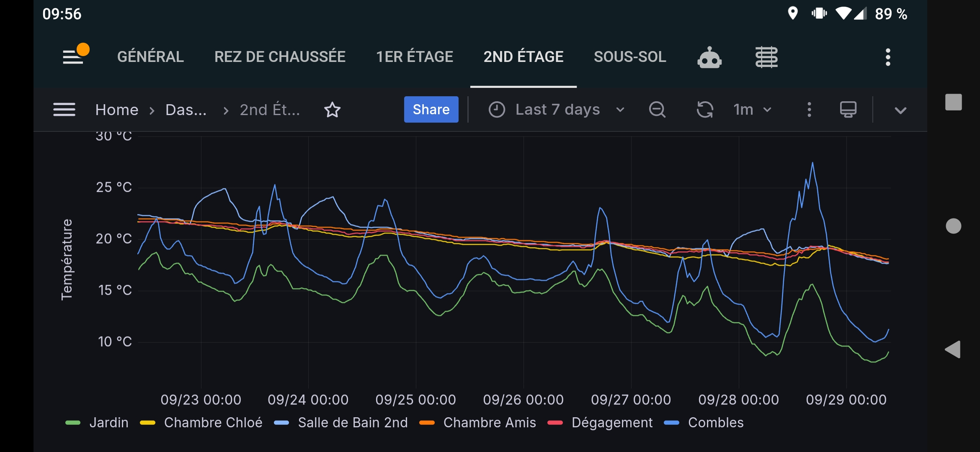Zoom out the time range

(657, 110)
